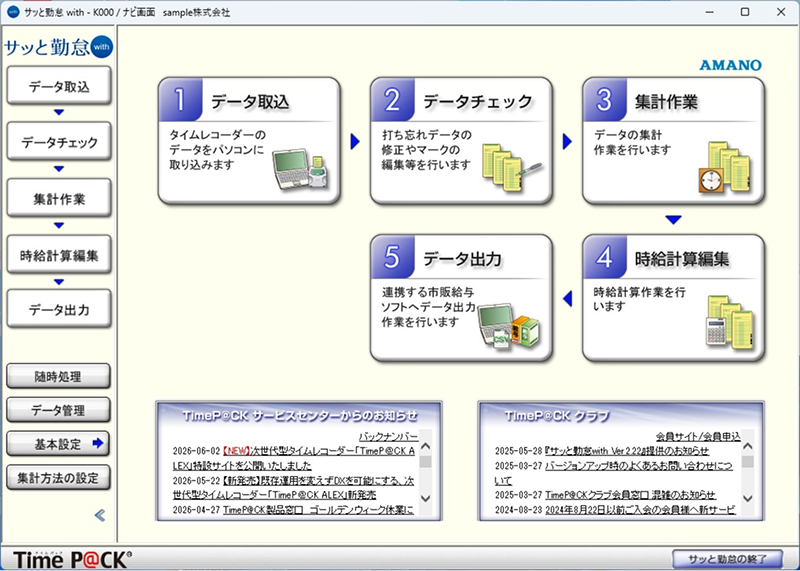The height and width of the screenshot is (571, 800).
Task: Click the データ取込 sidebar button
Action: (59, 86)
